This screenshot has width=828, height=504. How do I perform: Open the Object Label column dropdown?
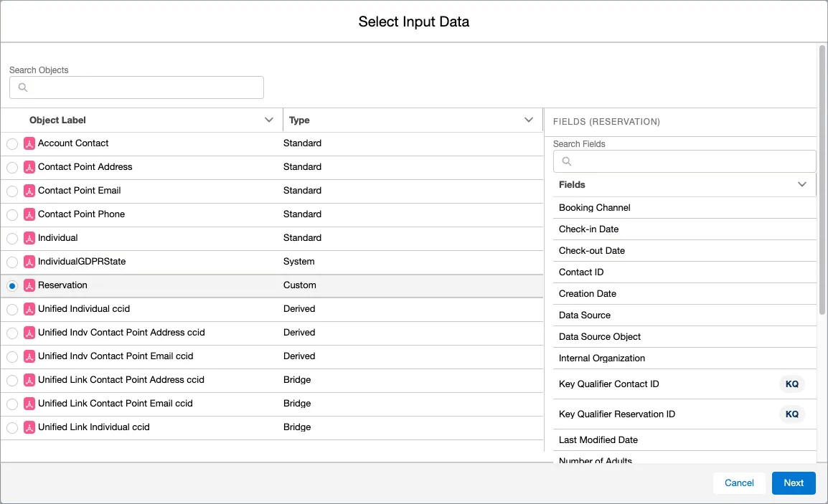(x=269, y=120)
